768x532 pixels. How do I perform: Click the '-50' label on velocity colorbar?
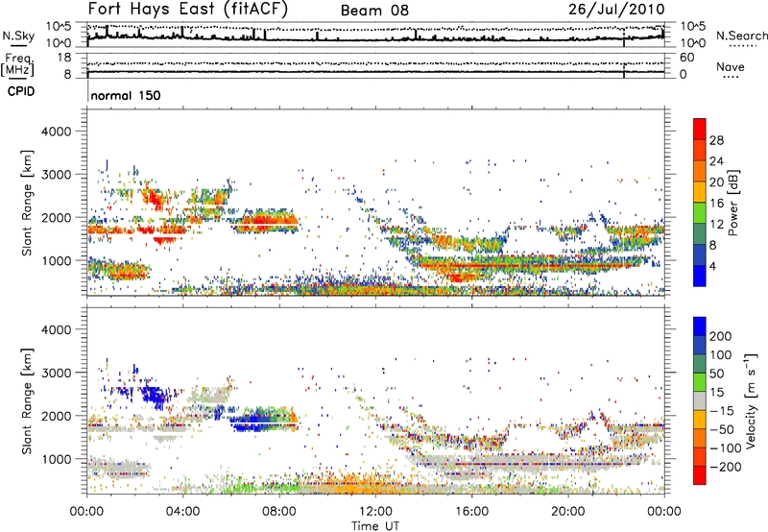[x=723, y=429]
